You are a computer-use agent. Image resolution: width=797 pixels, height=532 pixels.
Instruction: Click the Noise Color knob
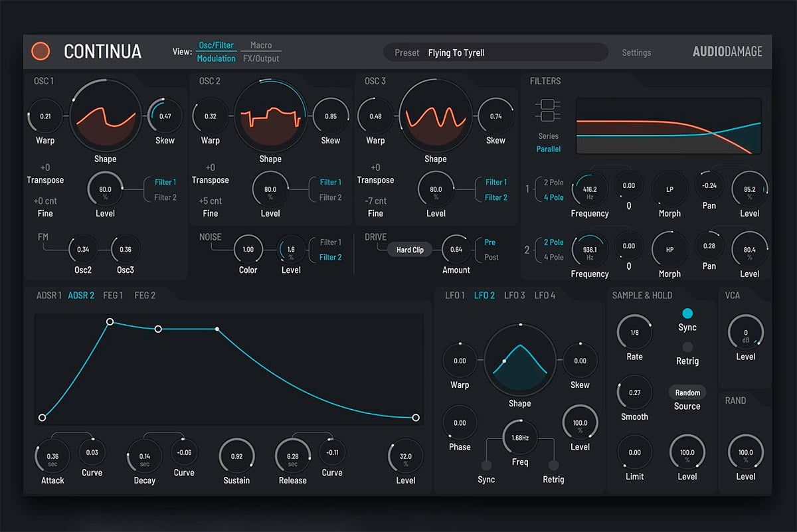248,250
